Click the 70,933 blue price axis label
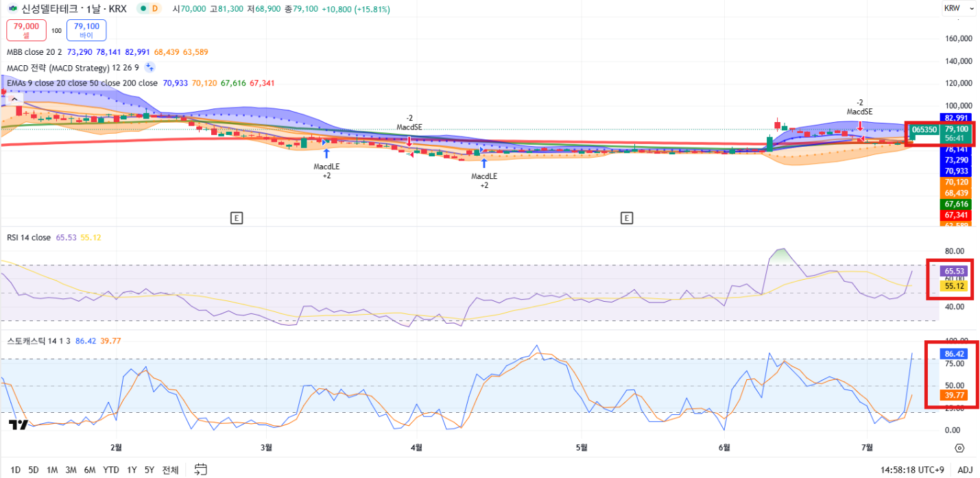Screen dimensions: 980x478 (955, 171)
